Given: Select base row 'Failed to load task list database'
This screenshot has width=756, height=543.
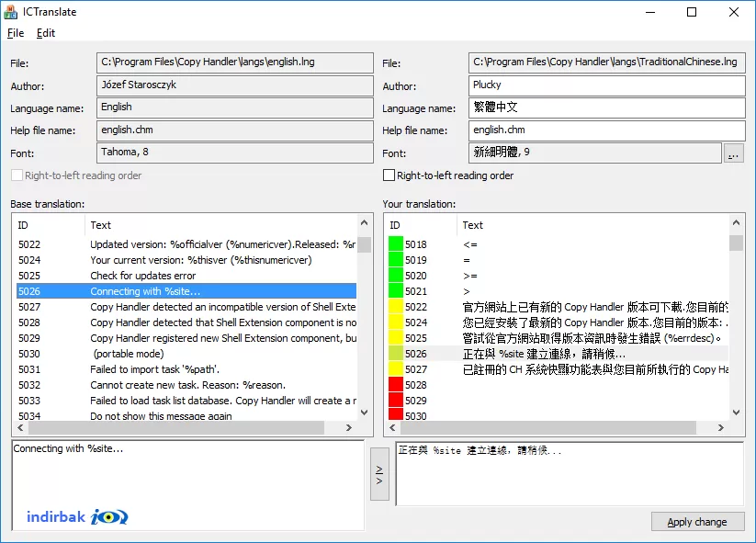Looking at the screenshot, I should [x=186, y=401].
